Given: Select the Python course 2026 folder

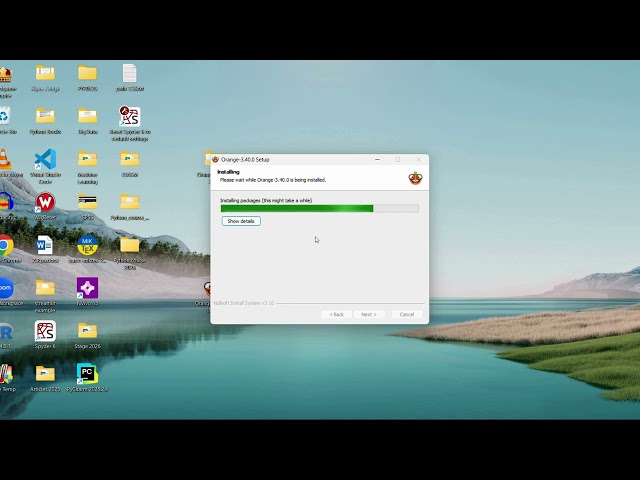Looking at the screenshot, I should click(x=130, y=245).
